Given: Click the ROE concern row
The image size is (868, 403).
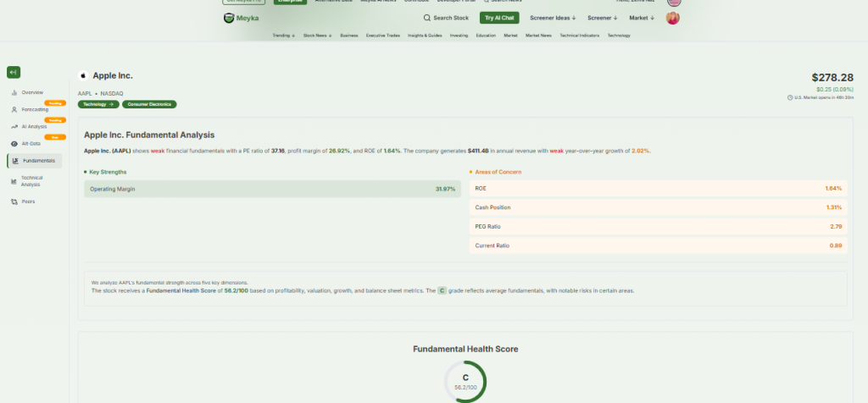Looking at the screenshot, I should pos(658,189).
